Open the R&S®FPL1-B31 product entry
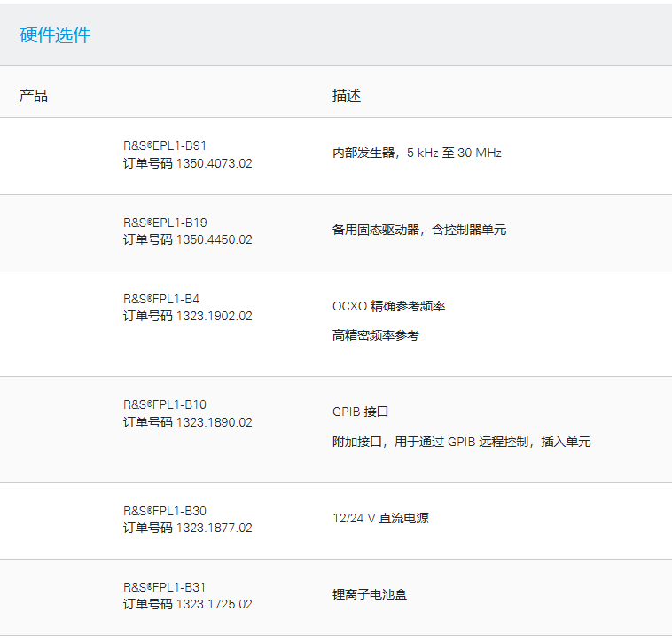The image size is (672, 643). 165,587
